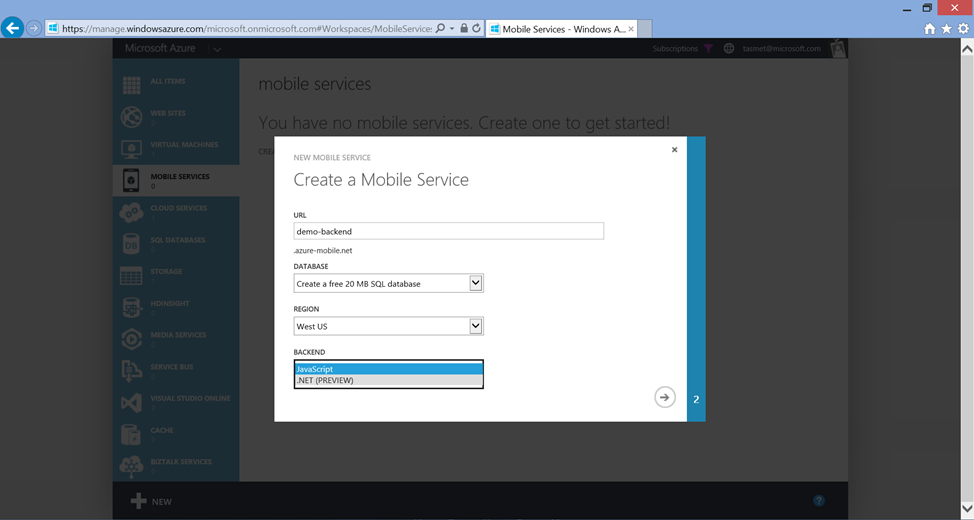The height and width of the screenshot is (520, 974).
Task: Open the West US region combo box
Action: [x=388, y=326]
